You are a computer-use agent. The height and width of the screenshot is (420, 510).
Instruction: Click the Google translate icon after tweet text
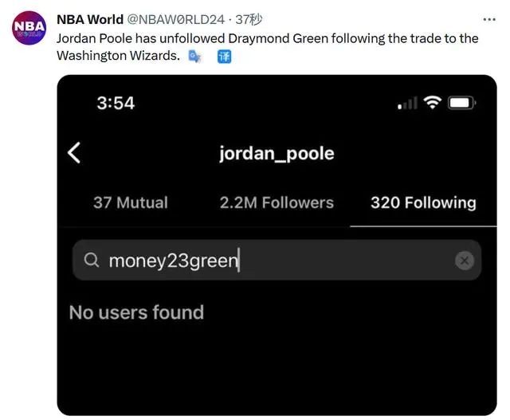tap(195, 57)
